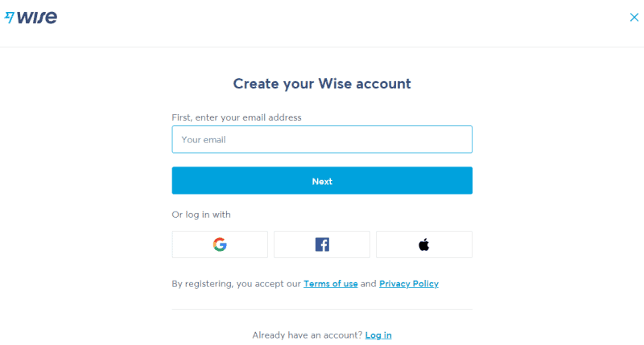Click the white 'Next' label text
The height and width of the screenshot is (345, 644).
tap(322, 181)
